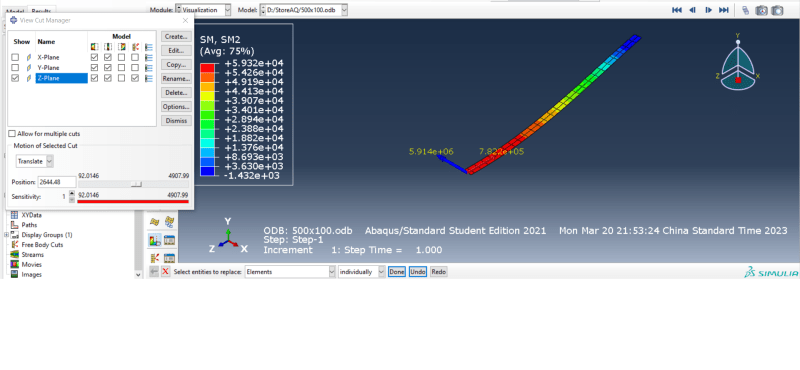
Task: Jump to the first frame
Action: [x=677, y=10]
